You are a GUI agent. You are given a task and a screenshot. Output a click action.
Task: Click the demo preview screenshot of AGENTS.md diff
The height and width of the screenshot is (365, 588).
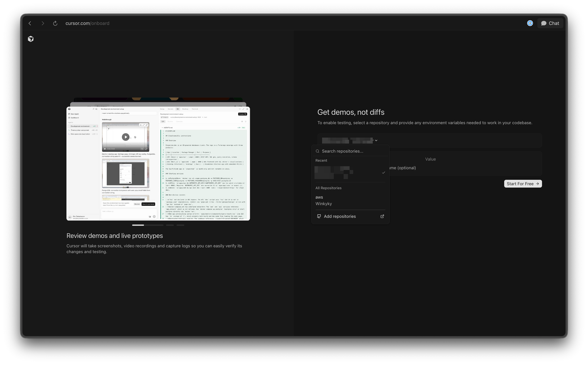click(x=205, y=174)
